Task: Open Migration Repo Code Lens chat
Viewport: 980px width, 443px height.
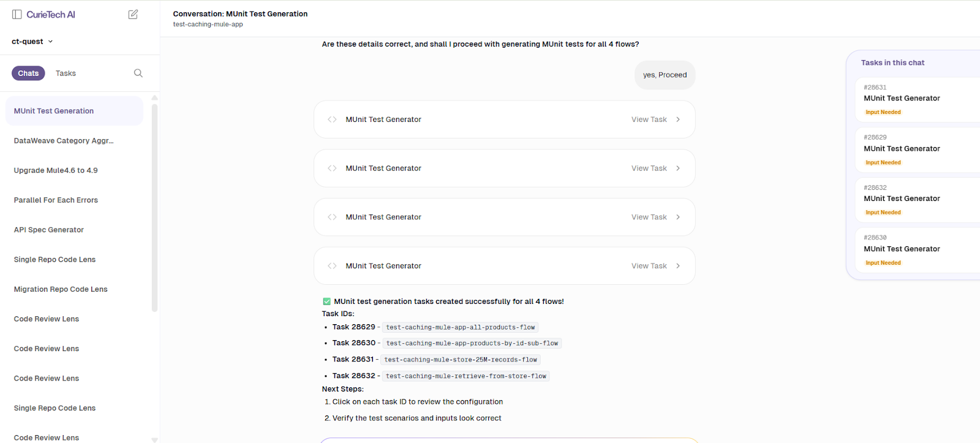Action: [x=74, y=289]
